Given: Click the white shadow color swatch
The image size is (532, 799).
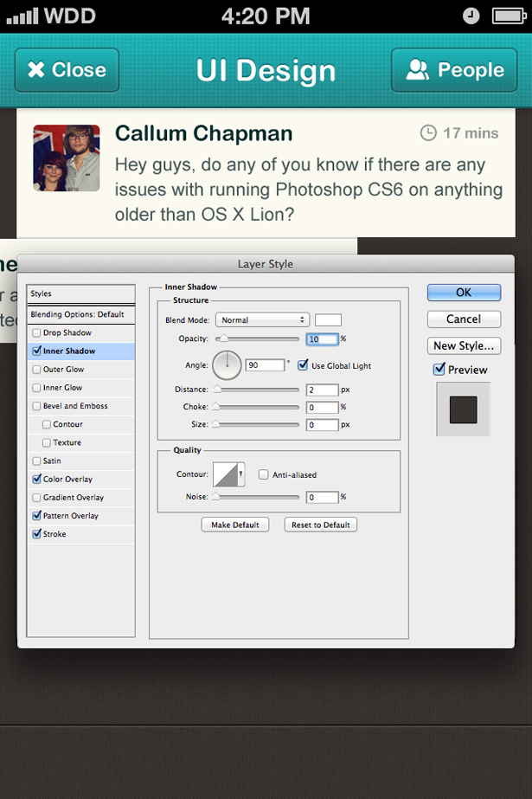Looking at the screenshot, I should [328, 320].
